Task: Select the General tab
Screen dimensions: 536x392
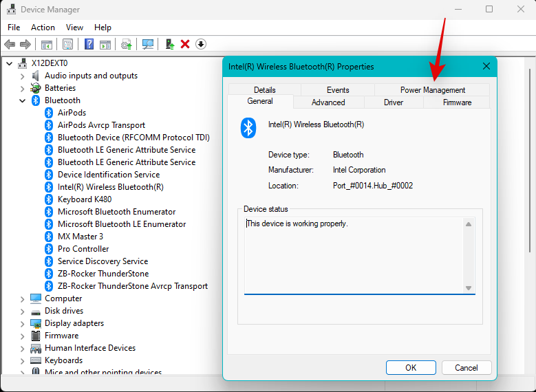Action: 260,101
